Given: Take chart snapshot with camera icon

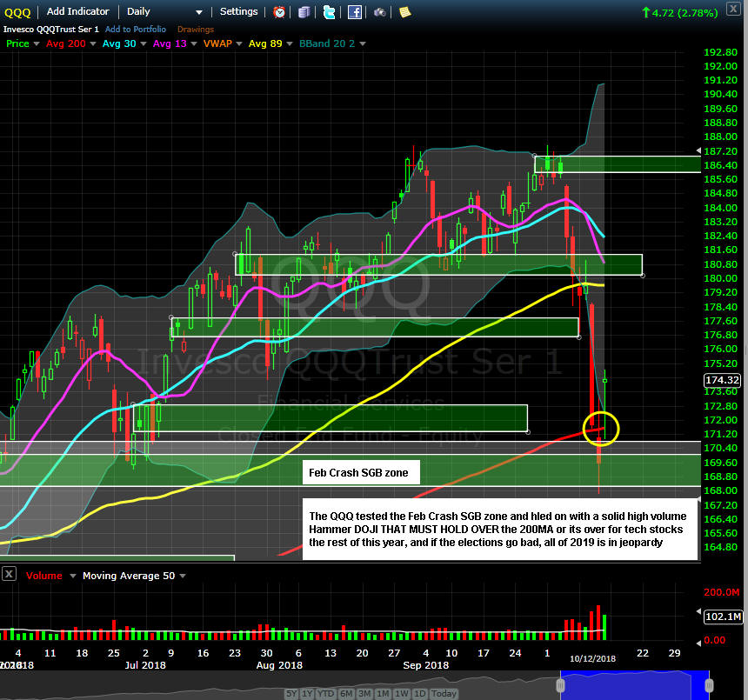Looking at the screenshot, I should click(380, 12).
